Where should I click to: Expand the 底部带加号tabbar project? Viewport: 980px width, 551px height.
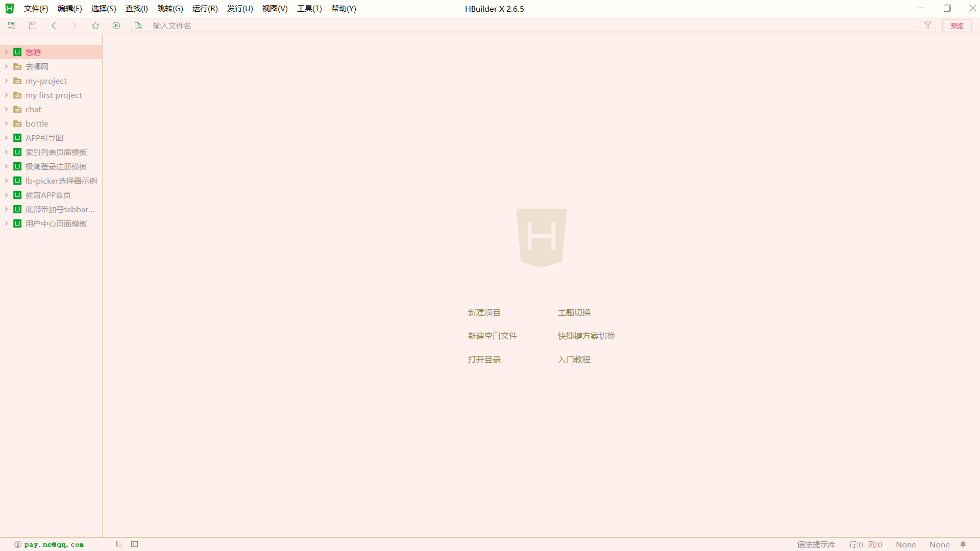coord(6,209)
